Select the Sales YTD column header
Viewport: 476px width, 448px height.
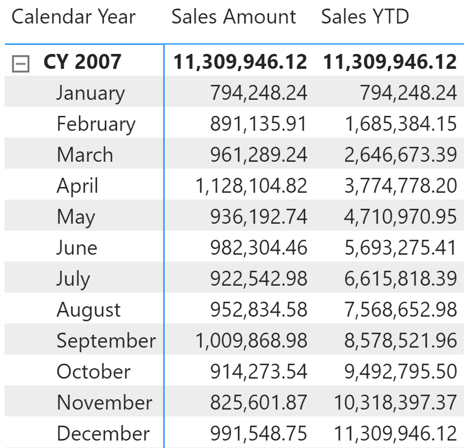(365, 17)
